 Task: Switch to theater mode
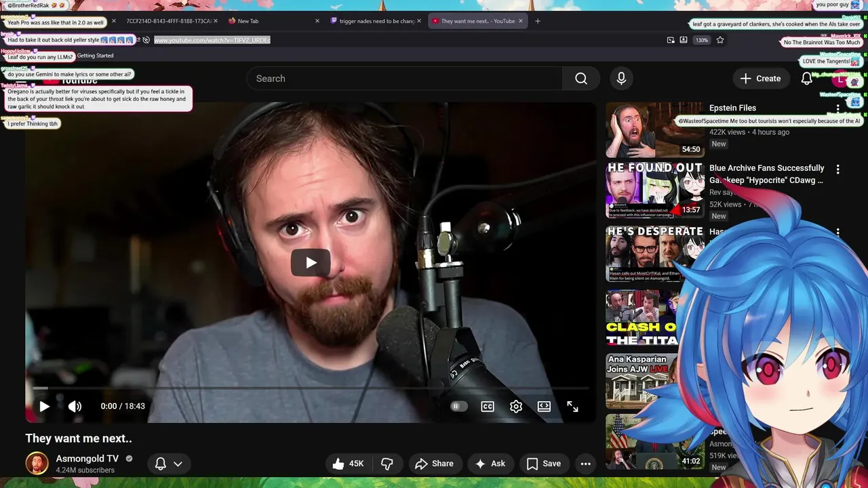[544, 407]
